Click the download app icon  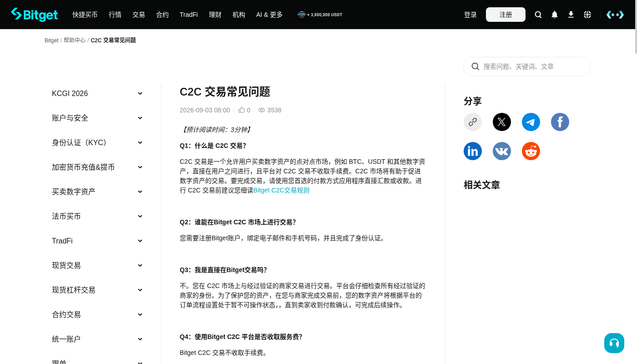571,15
